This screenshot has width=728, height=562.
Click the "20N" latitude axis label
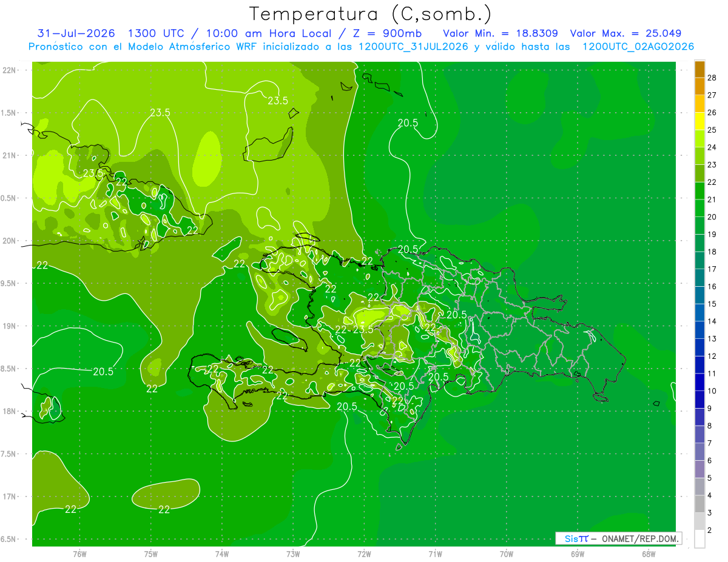pos(10,241)
